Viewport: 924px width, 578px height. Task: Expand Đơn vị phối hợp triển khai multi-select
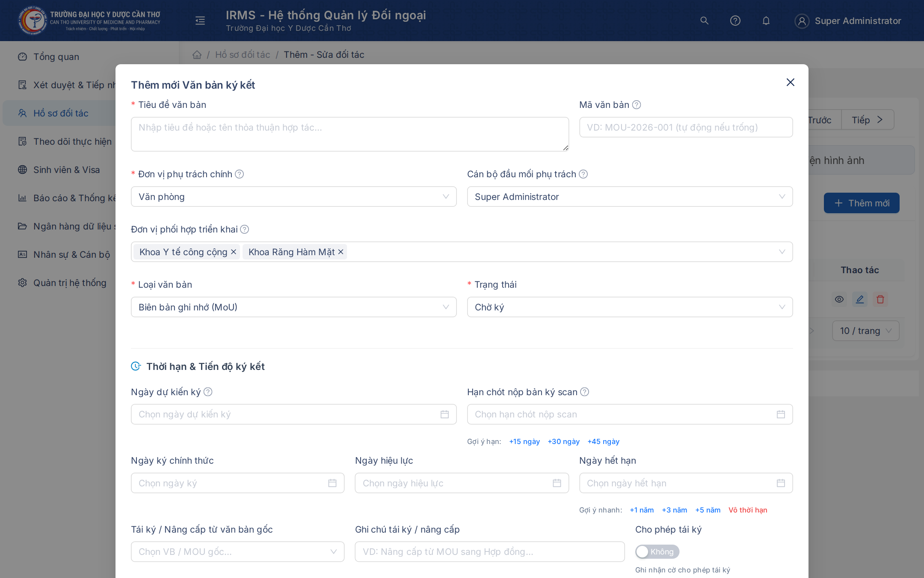462,252
